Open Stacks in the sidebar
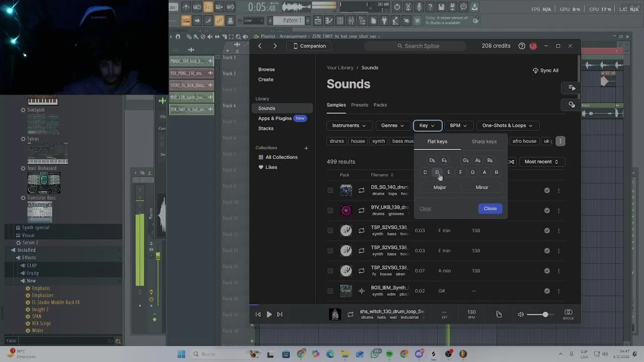Image resolution: width=644 pixels, height=362 pixels. click(266, 128)
